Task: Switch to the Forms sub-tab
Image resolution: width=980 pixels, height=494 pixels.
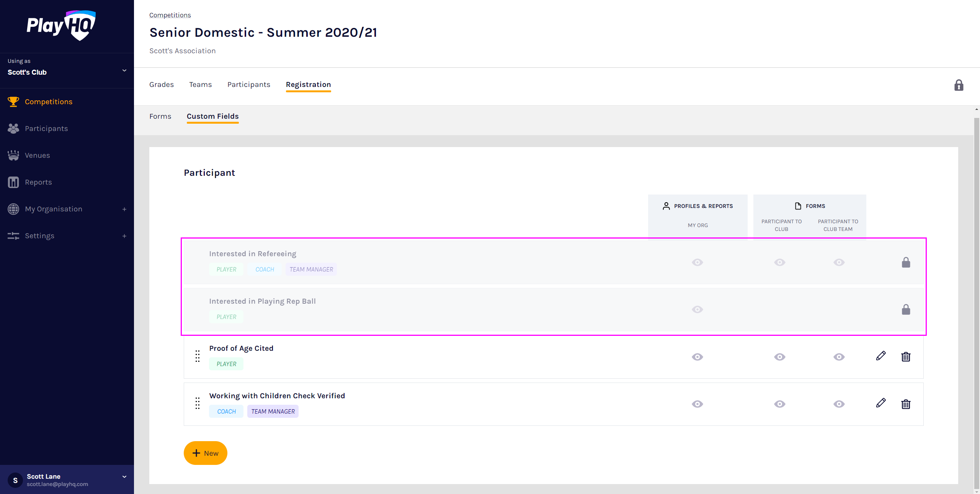Action: click(x=160, y=116)
